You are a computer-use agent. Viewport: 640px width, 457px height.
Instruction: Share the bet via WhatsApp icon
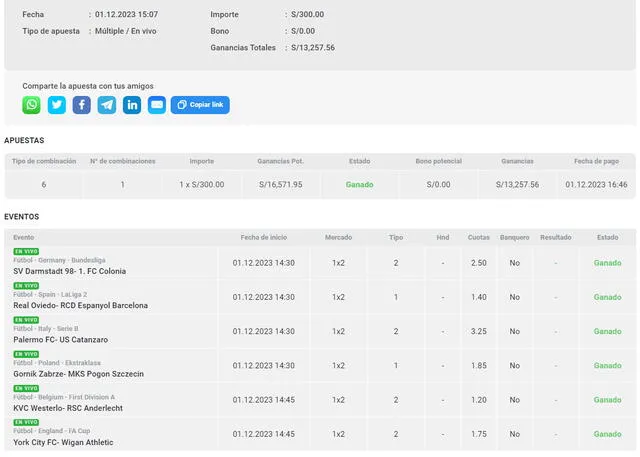[x=32, y=105]
